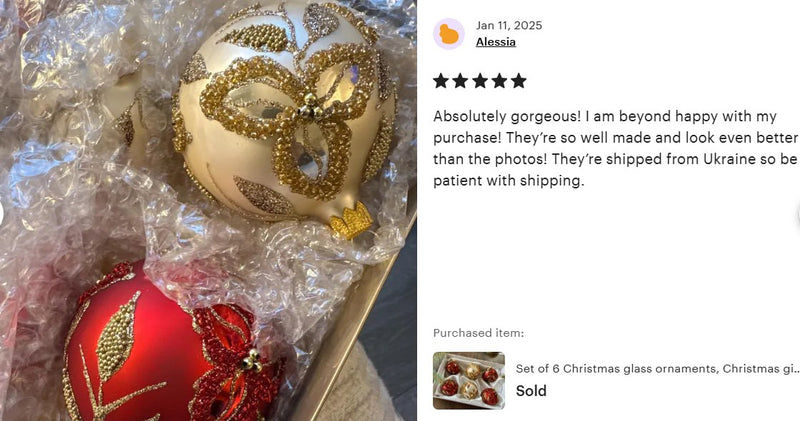Screen dimensions: 800x421
Task: Click the gold leaf design on the red ornament
Action: coord(118,332)
